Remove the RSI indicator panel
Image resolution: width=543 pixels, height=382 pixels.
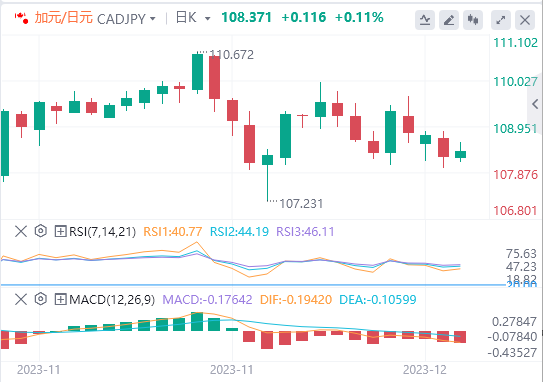(21, 231)
